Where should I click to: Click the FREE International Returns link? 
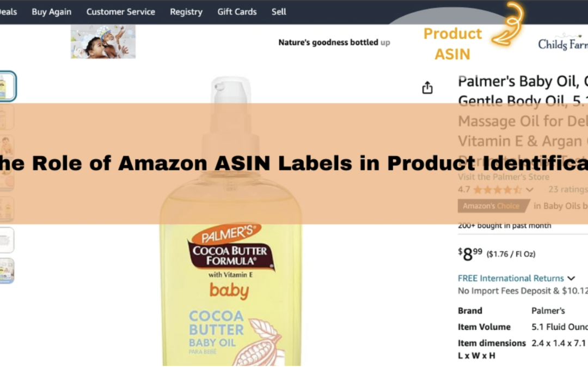(x=510, y=279)
